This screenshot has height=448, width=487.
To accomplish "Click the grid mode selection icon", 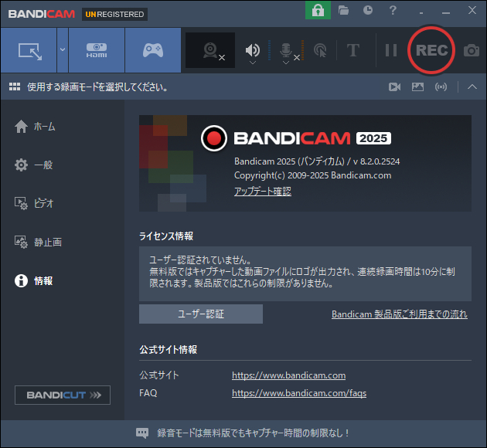I will point(15,87).
